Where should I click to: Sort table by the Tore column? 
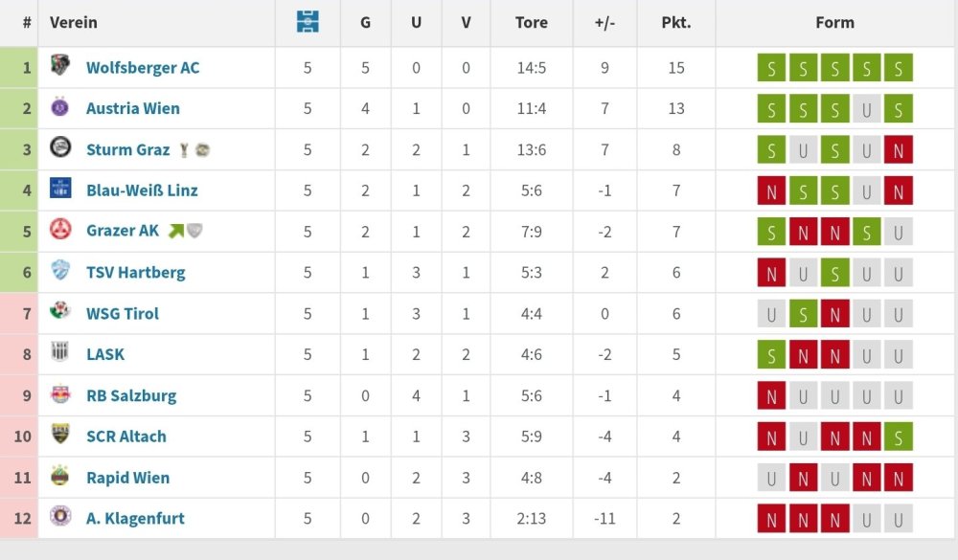tap(531, 22)
